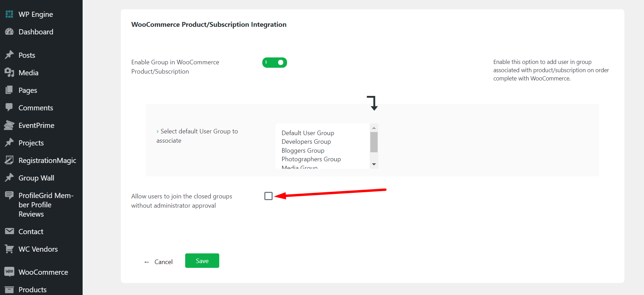Open the Media library from the sidebar
The width and height of the screenshot is (644, 295).
(x=29, y=73)
